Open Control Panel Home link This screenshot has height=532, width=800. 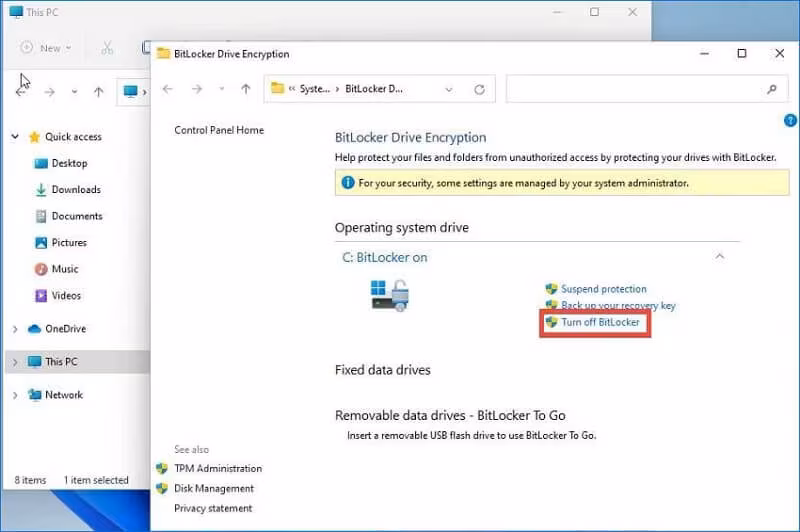pyautogui.click(x=219, y=130)
